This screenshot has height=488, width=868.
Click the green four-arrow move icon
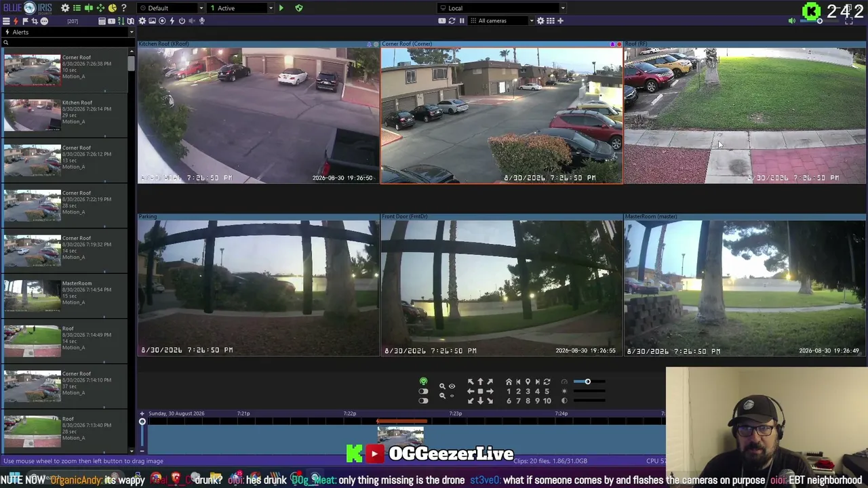click(x=100, y=8)
